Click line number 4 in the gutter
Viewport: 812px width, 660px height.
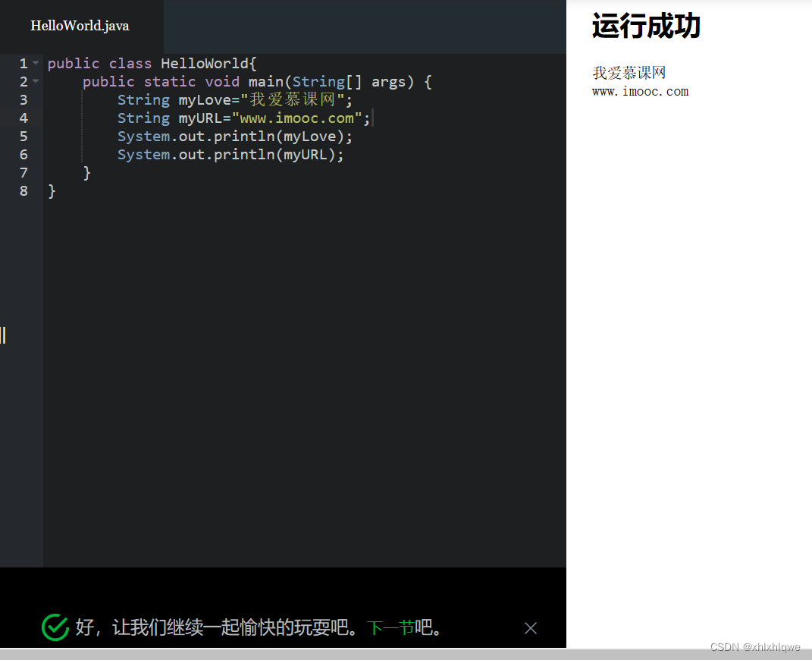coord(24,118)
